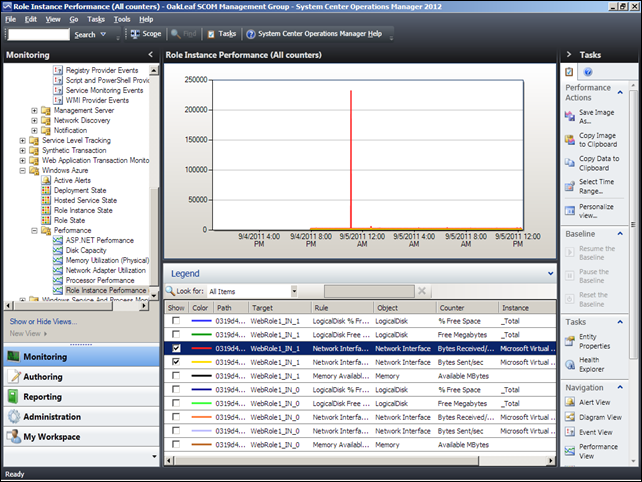Switch to My Workspace
642x482 pixels.
tap(81, 437)
